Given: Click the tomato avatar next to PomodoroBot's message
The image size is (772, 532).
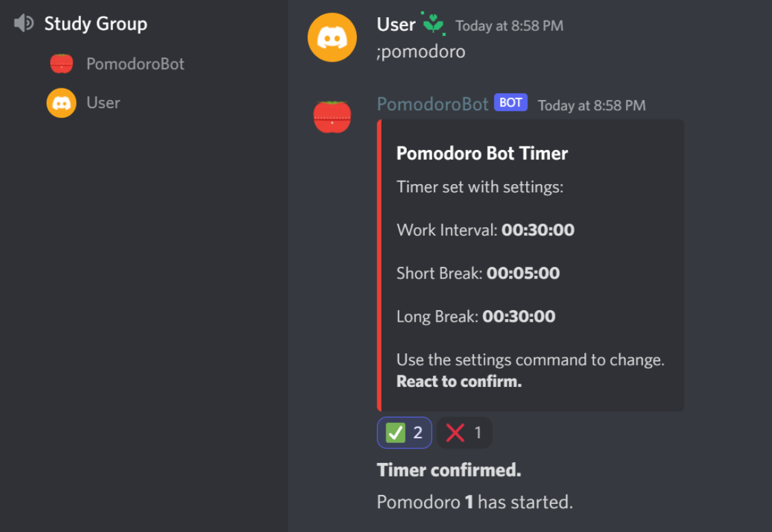Looking at the screenshot, I should (332, 116).
